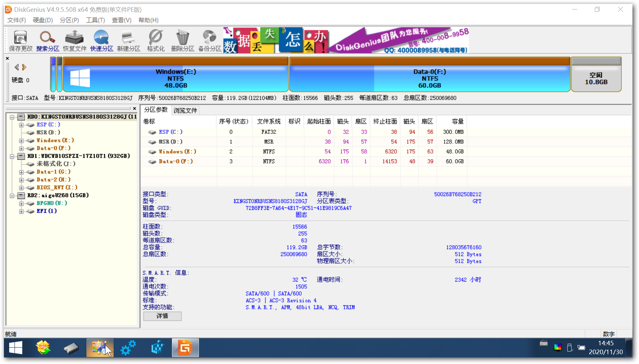Open the 硬盘(D) menu
Image resolution: width=639 pixels, height=364 pixels.
pyautogui.click(x=43, y=20)
